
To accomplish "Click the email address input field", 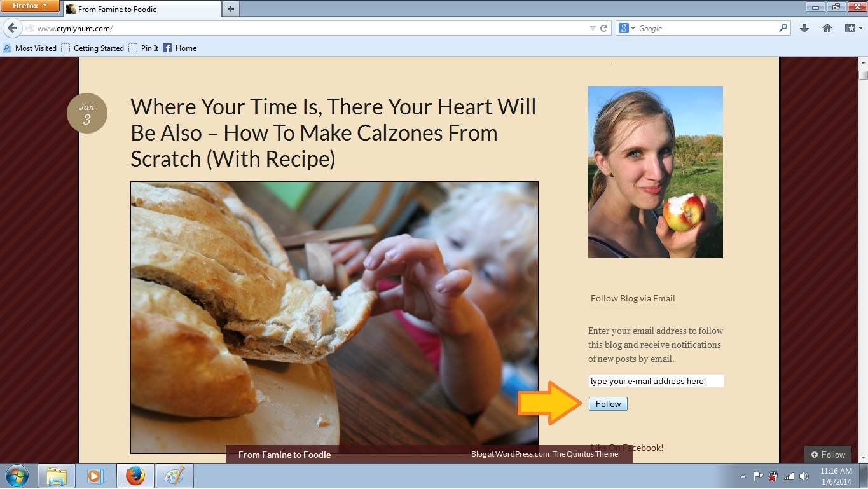I will 656,382.
